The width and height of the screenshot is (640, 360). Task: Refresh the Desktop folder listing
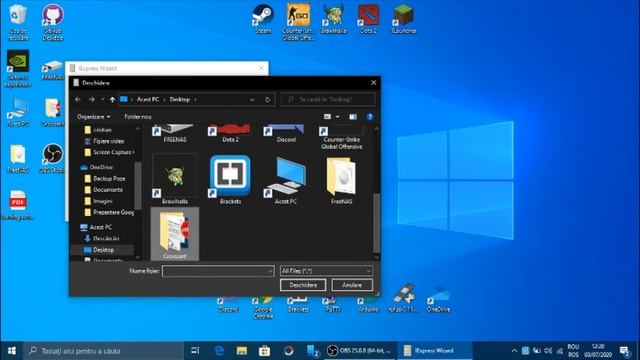click(x=267, y=99)
